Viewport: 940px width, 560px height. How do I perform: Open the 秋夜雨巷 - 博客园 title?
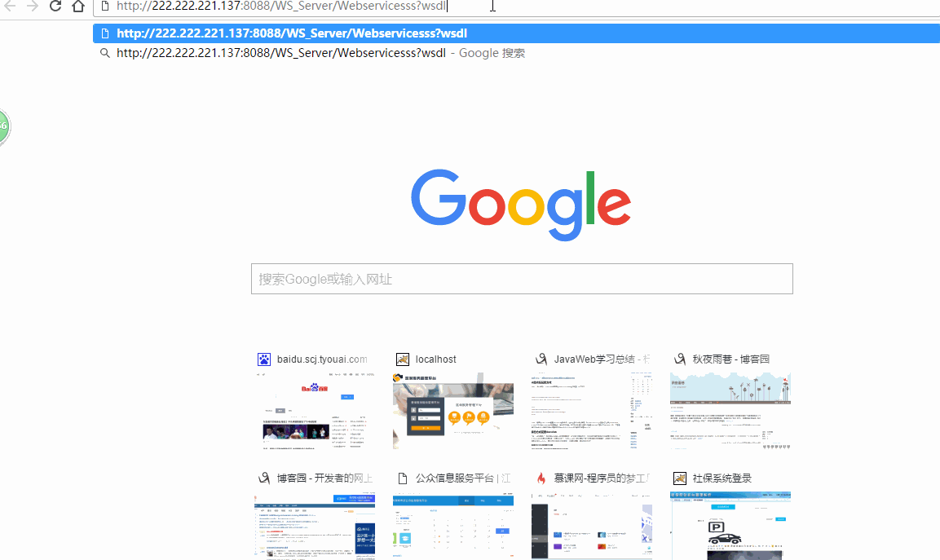pyautogui.click(x=730, y=359)
